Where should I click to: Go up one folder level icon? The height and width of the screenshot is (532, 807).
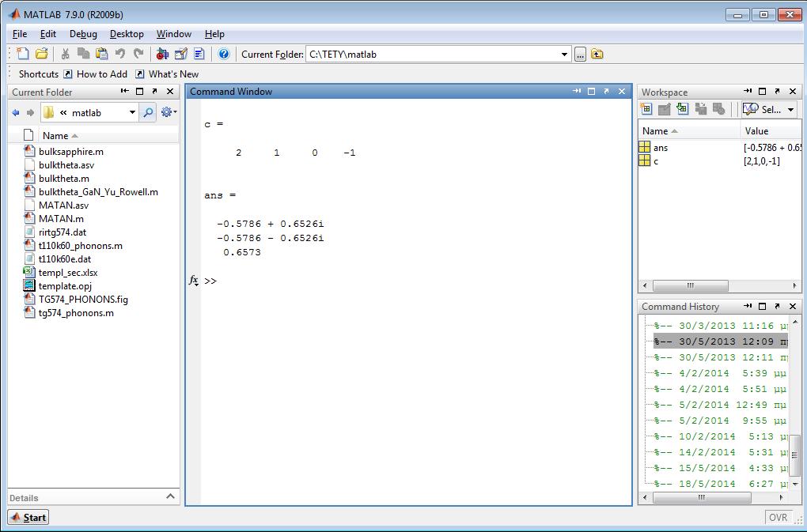click(597, 54)
